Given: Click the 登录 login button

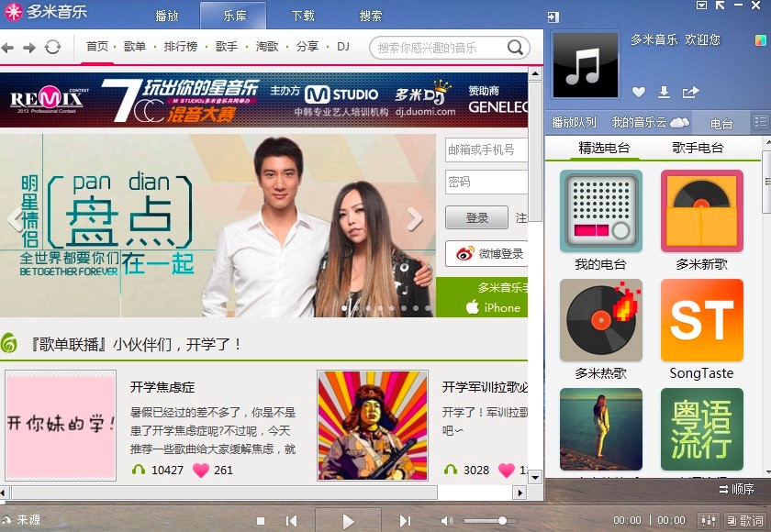Looking at the screenshot, I should click(x=476, y=217).
